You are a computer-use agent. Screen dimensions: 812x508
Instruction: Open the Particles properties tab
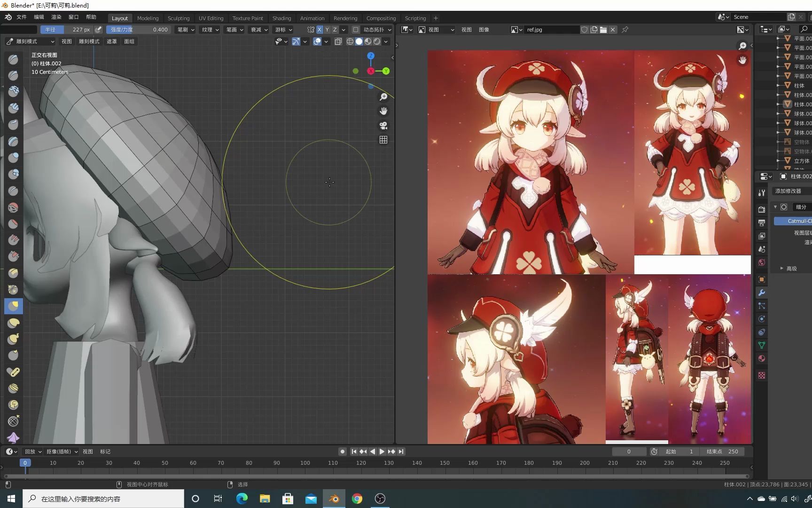click(762, 306)
